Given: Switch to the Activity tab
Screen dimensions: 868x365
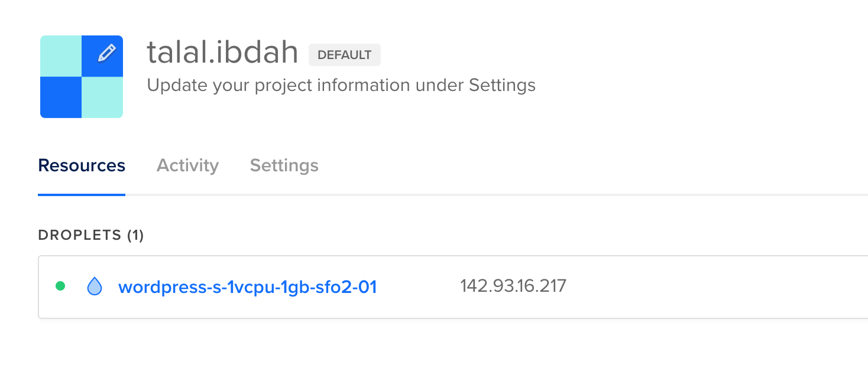Looking at the screenshot, I should coord(187,165).
